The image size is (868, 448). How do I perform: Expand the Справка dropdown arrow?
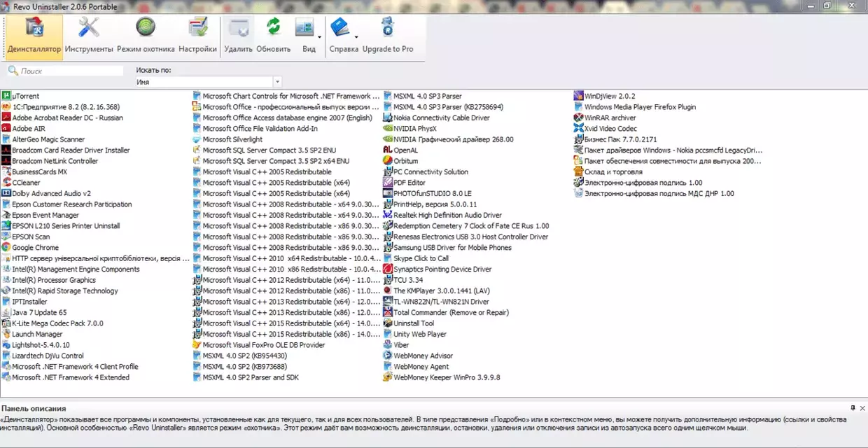coord(356,36)
